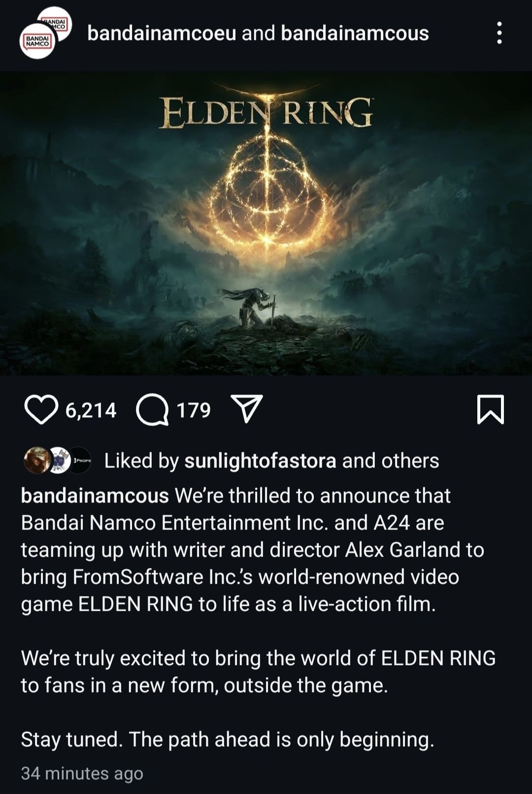Viewport: 532px width, 794px height.
Task: Tap the Elden Ring post image
Action: (x=266, y=224)
